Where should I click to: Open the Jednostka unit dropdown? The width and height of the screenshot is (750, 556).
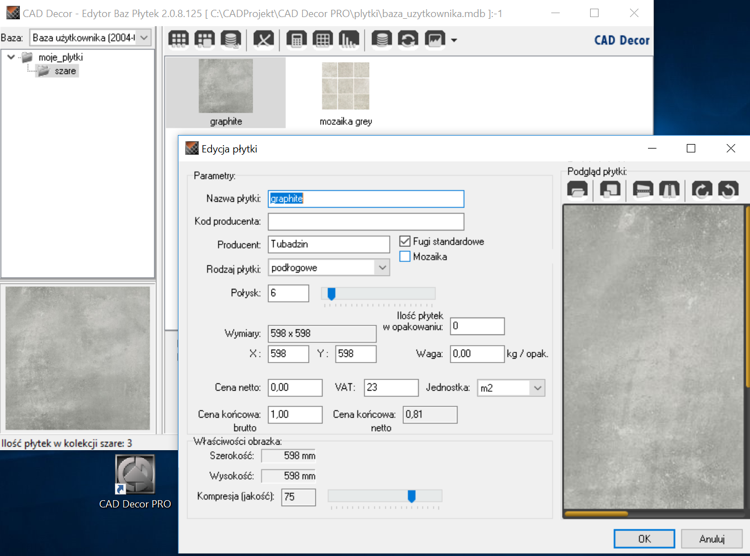(537, 388)
